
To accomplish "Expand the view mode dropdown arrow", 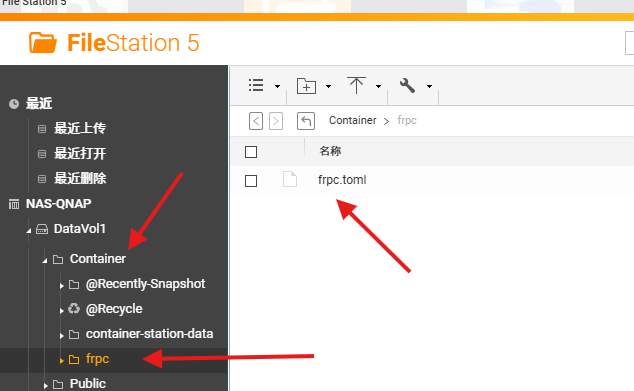I will [x=277, y=86].
